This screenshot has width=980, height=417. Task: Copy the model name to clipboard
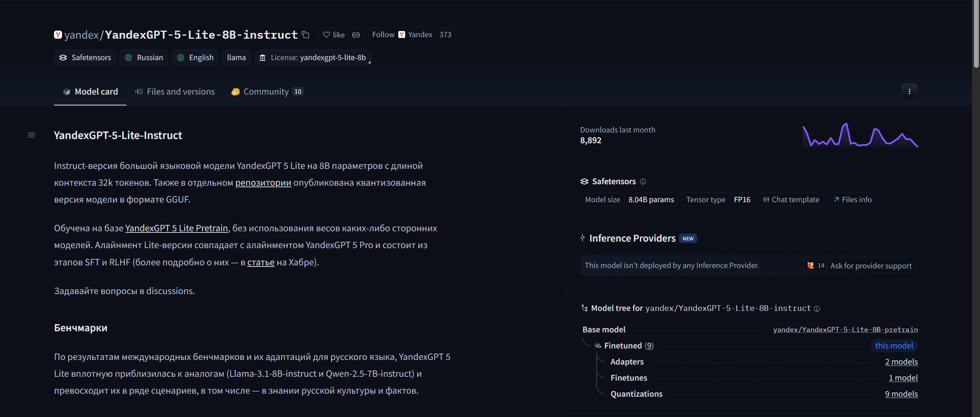(x=305, y=35)
